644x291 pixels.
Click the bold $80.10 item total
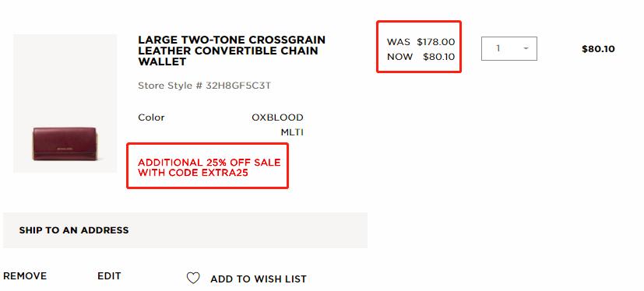tap(598, 49)
